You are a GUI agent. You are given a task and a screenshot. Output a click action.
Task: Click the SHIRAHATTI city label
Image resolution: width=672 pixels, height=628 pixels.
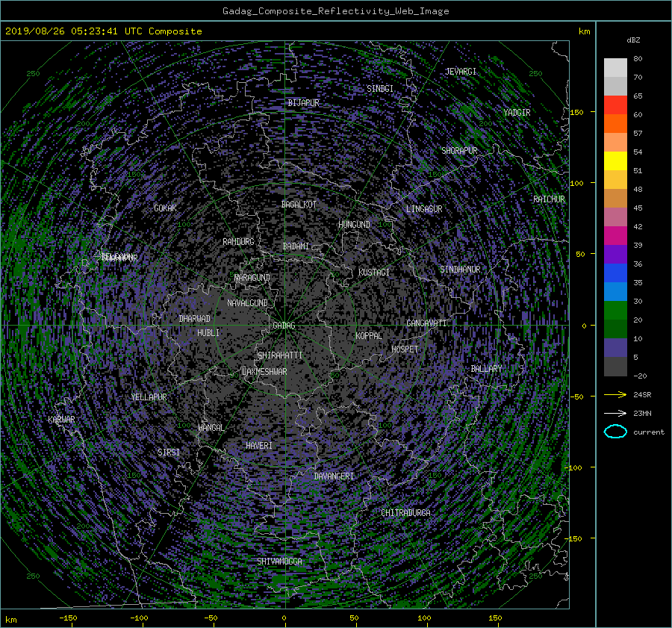pos(280,355)
